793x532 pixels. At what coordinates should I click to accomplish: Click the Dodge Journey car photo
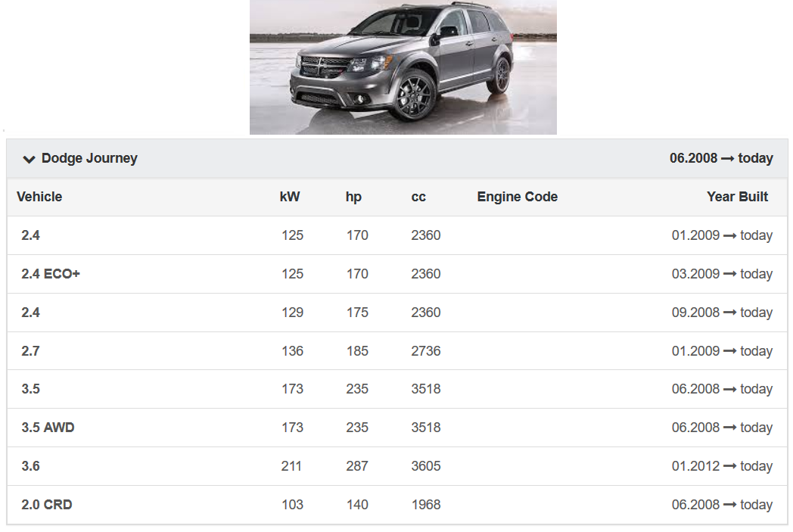click(x=403, y=67)
